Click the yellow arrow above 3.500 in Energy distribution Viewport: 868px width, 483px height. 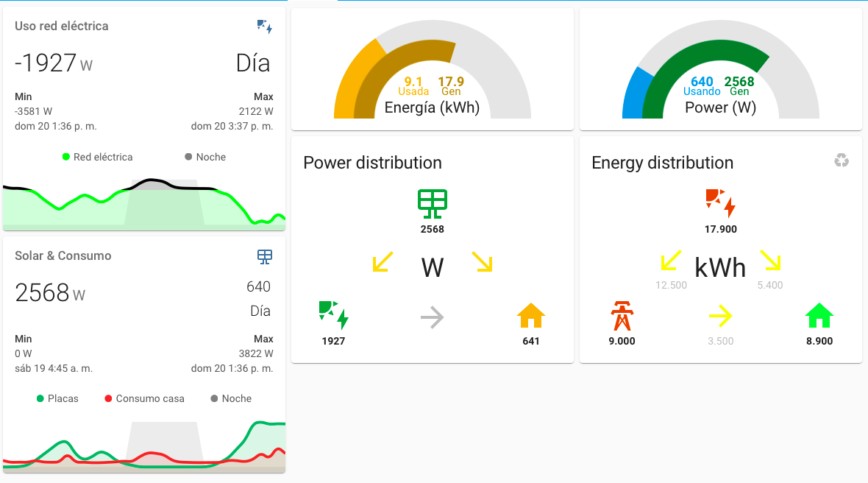[720, 314]
